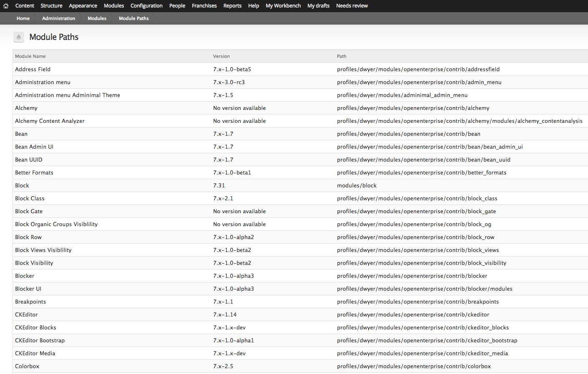The height and width of the screenshot is (374, 588).
Task: Click the Home breadcrumb link
Action: pos(23,18)
